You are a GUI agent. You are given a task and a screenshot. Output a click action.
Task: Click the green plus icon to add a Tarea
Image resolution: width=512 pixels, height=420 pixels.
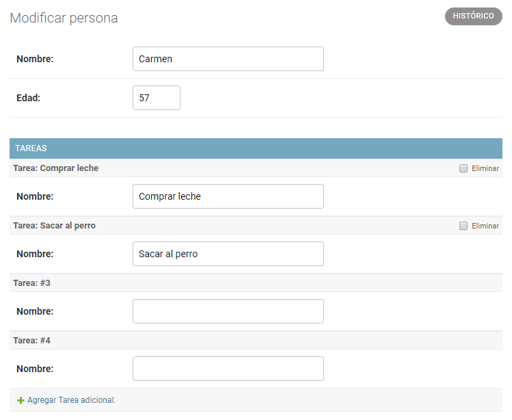point(21,400)
